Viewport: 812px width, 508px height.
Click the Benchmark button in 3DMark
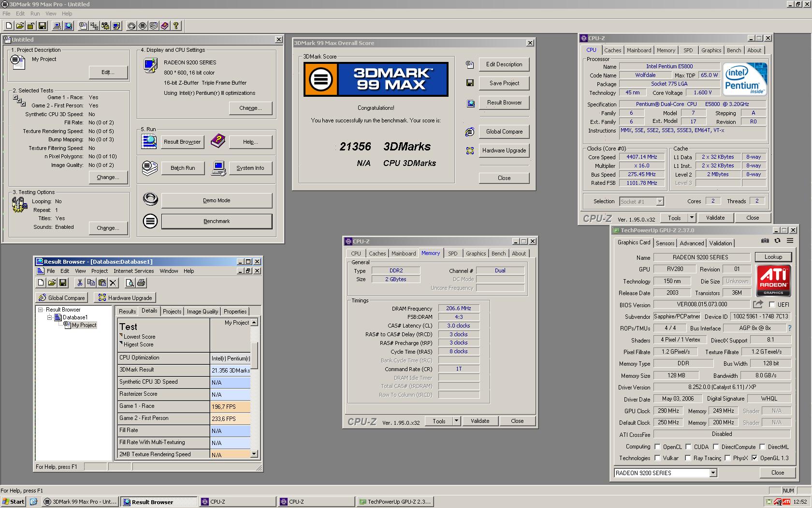click(217, 221)
